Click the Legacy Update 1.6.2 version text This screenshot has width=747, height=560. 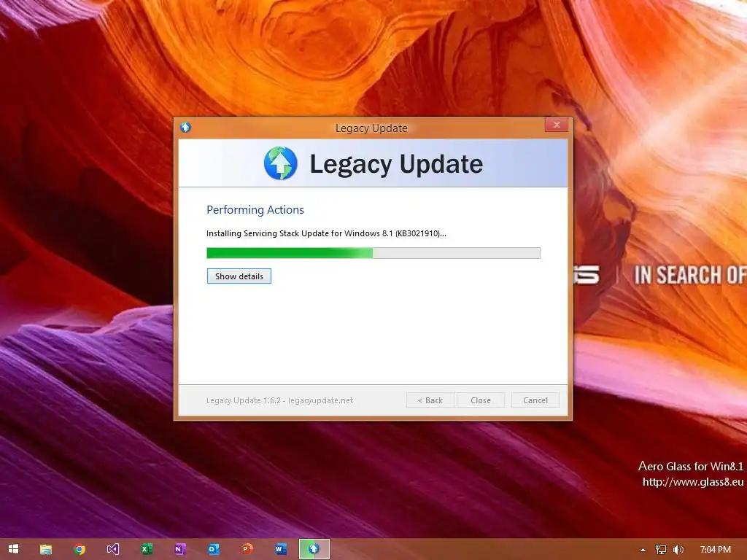pos(279,400)
